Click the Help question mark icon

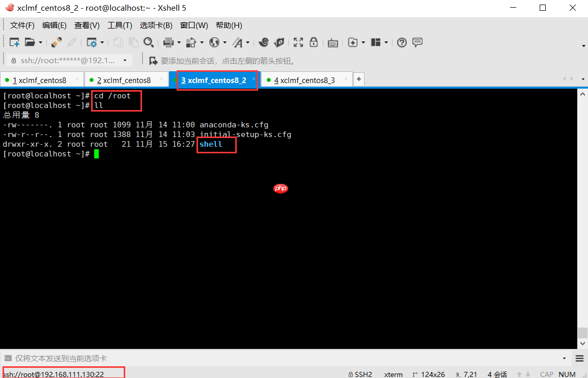(x=402, y=42)
